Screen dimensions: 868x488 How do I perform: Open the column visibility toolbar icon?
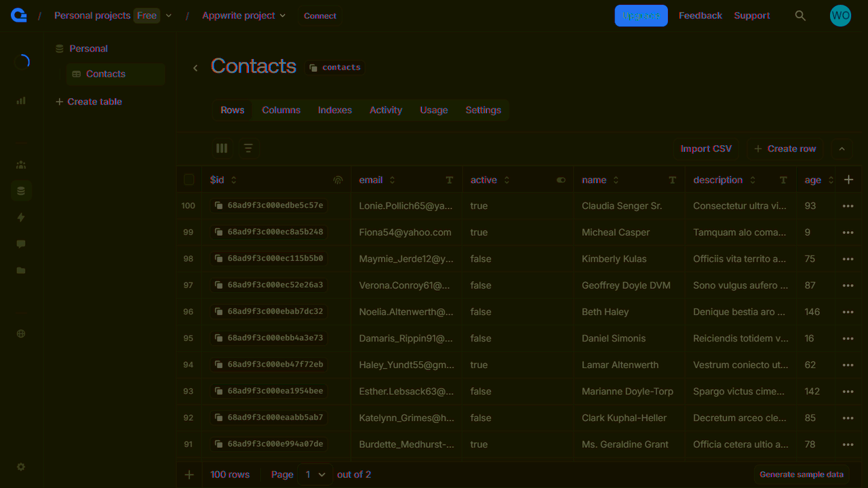(x=222, y=148)
